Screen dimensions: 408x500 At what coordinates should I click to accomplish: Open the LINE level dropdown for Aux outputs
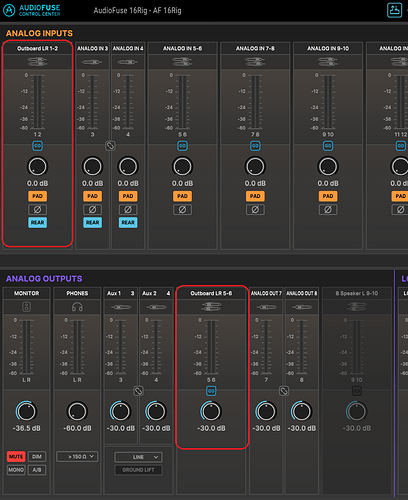point(138,457)
